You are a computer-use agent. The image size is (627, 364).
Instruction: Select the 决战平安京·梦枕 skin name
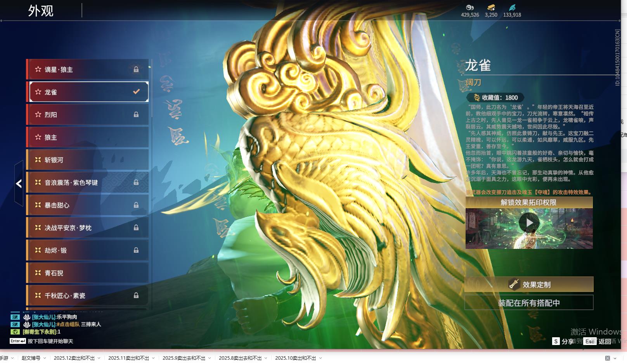[x=68, y=228]
